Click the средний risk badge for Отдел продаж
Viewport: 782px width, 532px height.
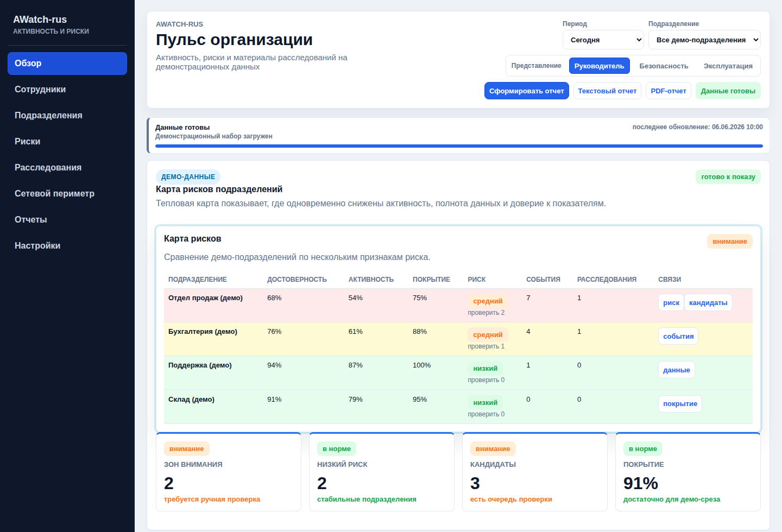click(x=488, y=301)
